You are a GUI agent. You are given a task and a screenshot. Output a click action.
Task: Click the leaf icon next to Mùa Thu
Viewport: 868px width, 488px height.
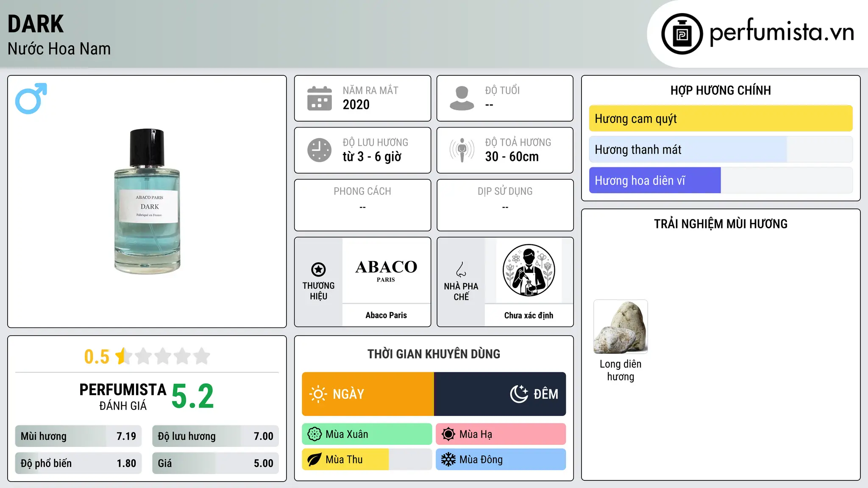coord(314,460)
